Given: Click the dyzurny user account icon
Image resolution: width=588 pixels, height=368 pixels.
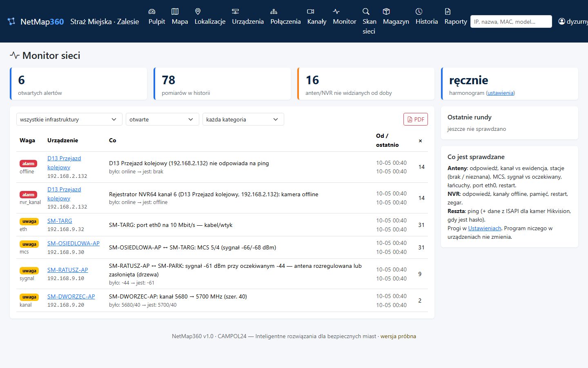Looking at the screenshot, I should [x=562, y=21].
